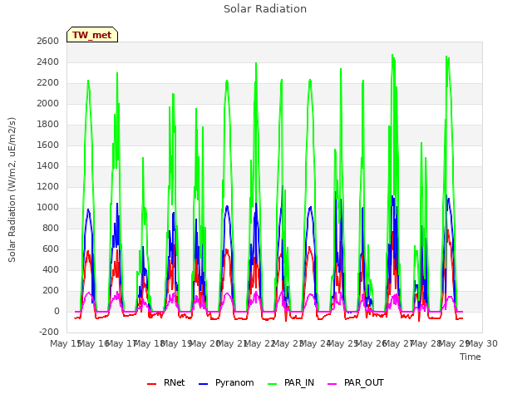
Task: Click the 2400 y-axis tick label
Action: click(48, 62)
